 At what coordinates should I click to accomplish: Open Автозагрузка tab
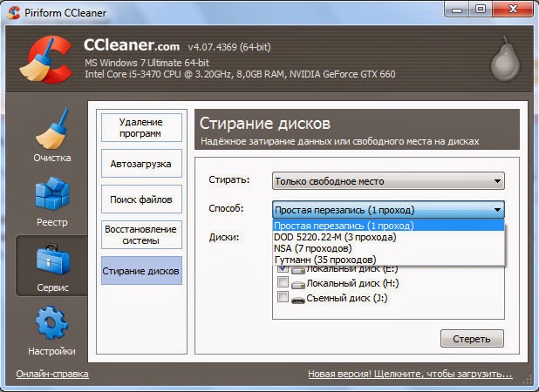click(x=141, y=164)
